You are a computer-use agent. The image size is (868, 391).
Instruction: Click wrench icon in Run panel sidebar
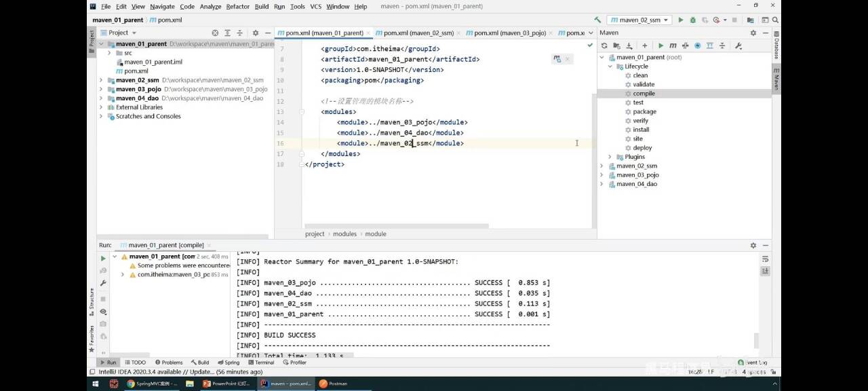pyautogui.click(x=103, y=283)
